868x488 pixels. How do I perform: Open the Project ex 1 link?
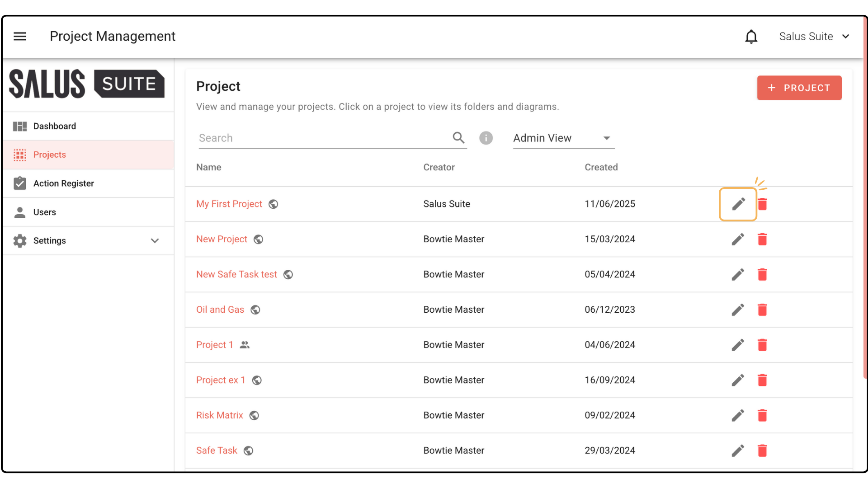point(221,380)
